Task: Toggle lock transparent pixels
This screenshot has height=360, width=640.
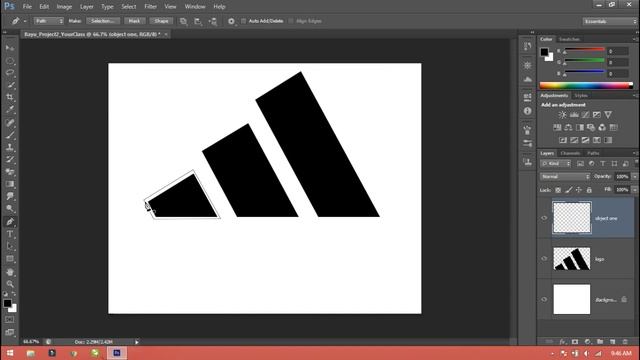Action: click(558, 190)
